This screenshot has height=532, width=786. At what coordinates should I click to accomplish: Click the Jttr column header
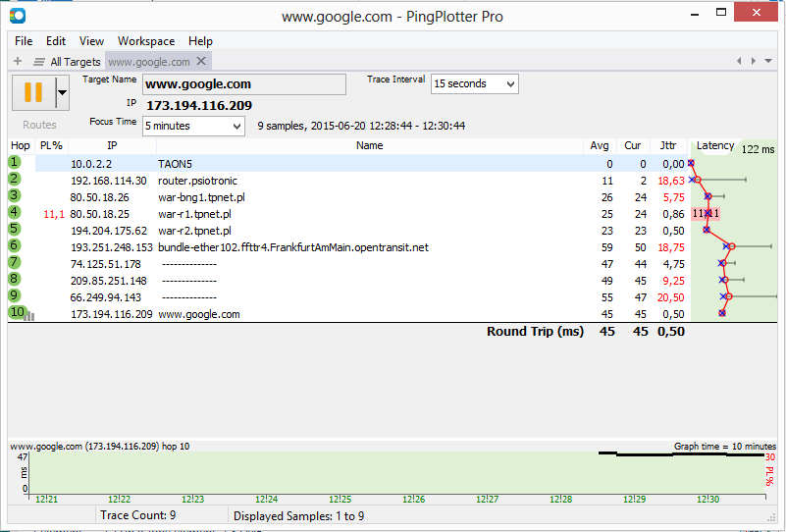667,145
